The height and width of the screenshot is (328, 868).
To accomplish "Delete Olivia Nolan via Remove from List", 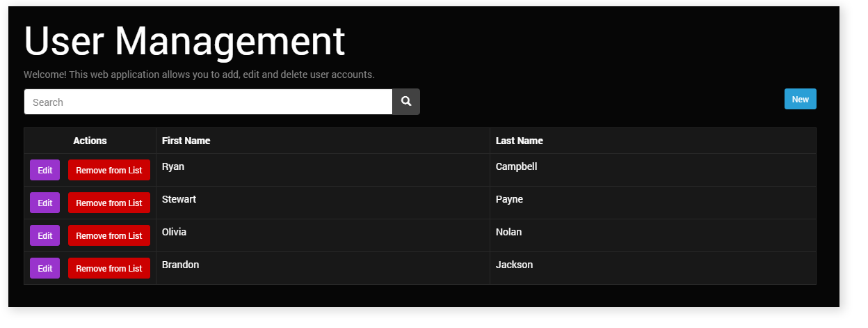I will (x=108, y=235).
